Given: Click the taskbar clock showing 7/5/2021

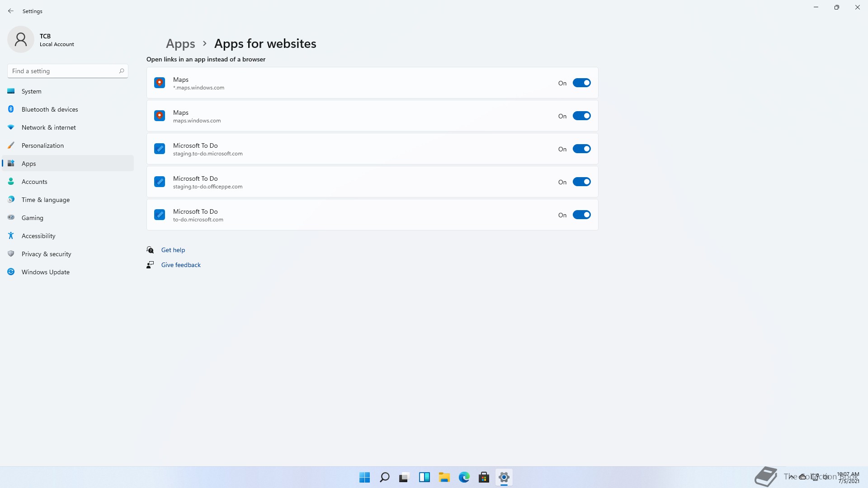Looking at the screenshot, I should [x=848, y=478].
